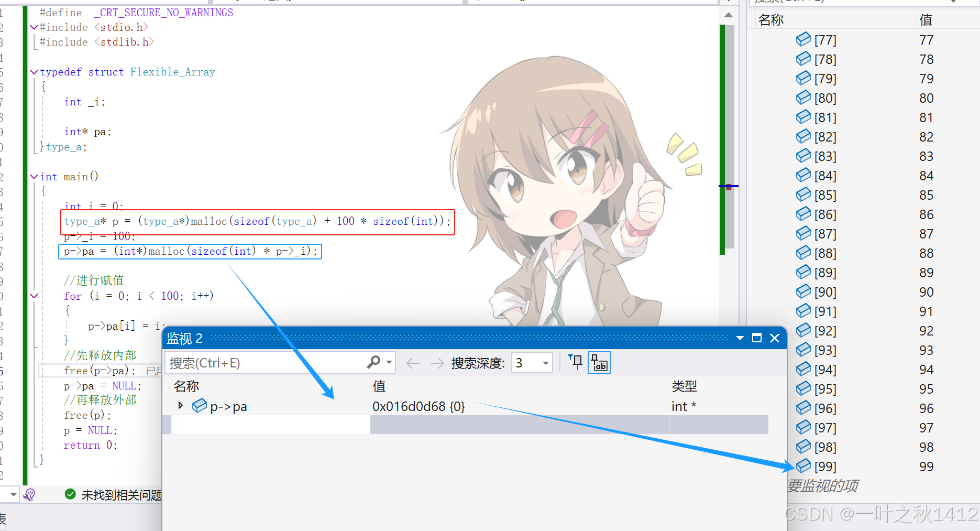980x531 pixels.
Task: Click the 名称 column header in the right watch panel
Action: point(771,20)
